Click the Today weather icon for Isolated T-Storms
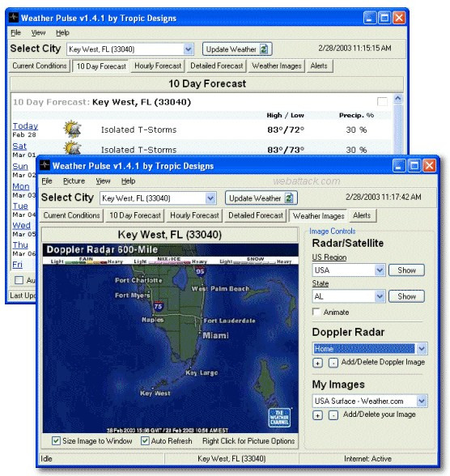Image resolution: width=450 pixels, height=476 pixels. (x=72, y=129)
